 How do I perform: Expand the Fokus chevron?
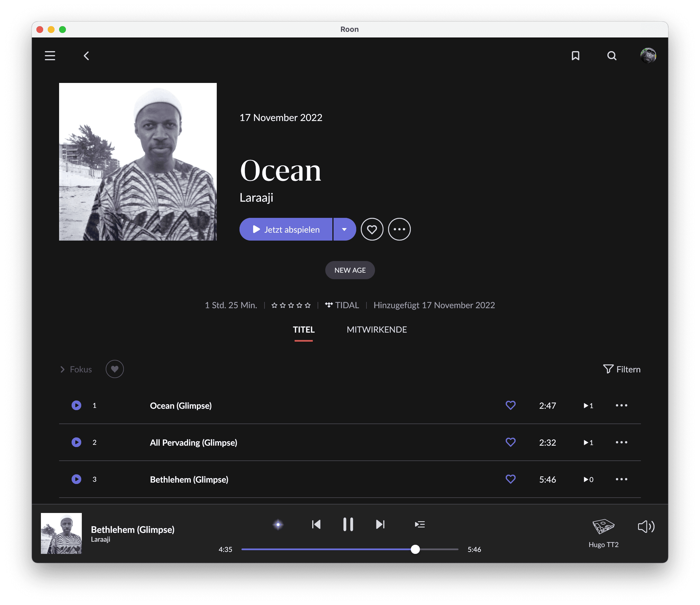coord(63,370)
